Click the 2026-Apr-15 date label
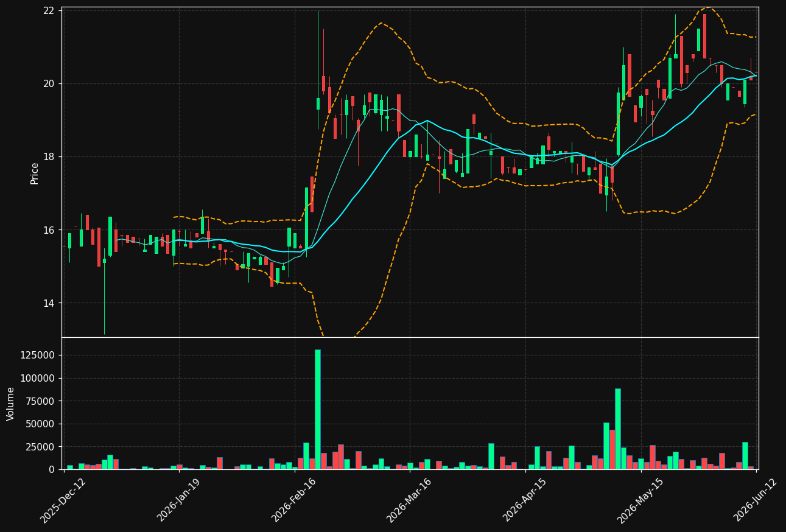 coord(525,500)
